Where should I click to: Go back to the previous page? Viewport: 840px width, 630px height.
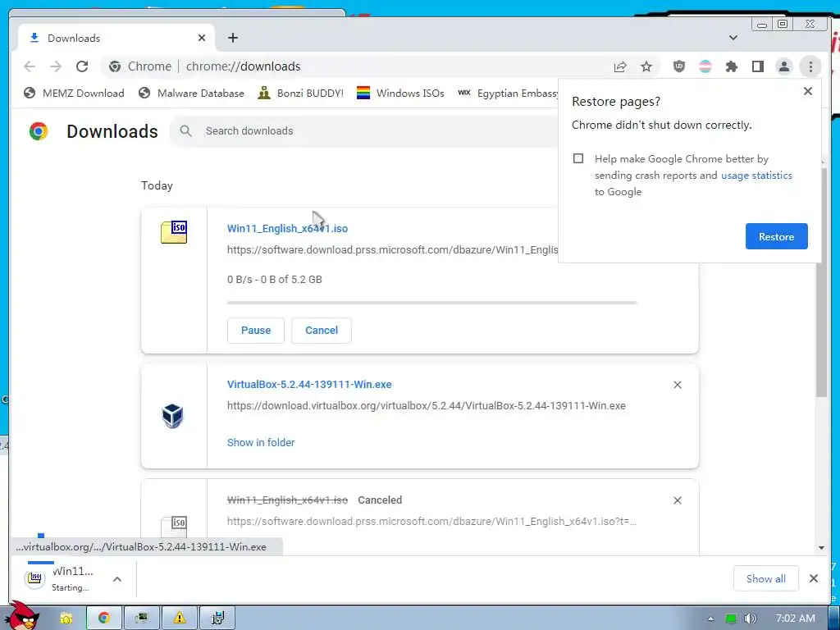pyautogui.click(x=30, y=66)
